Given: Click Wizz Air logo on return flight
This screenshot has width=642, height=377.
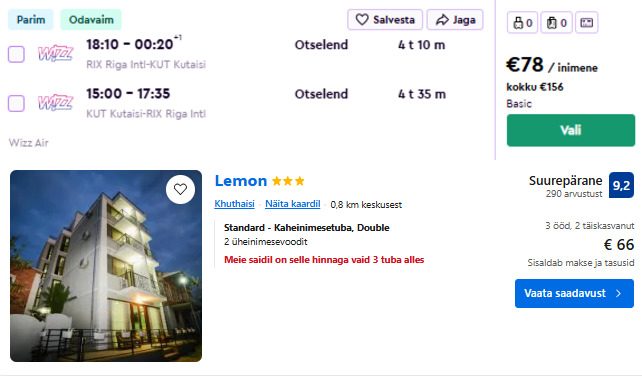Looking at the screenshot, I should click(55, 103).
